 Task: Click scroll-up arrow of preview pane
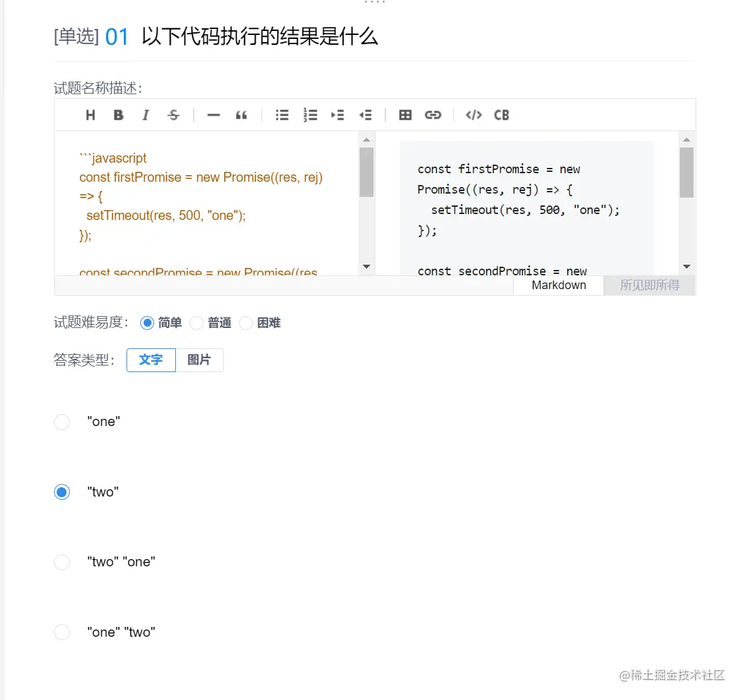[686, 140]
